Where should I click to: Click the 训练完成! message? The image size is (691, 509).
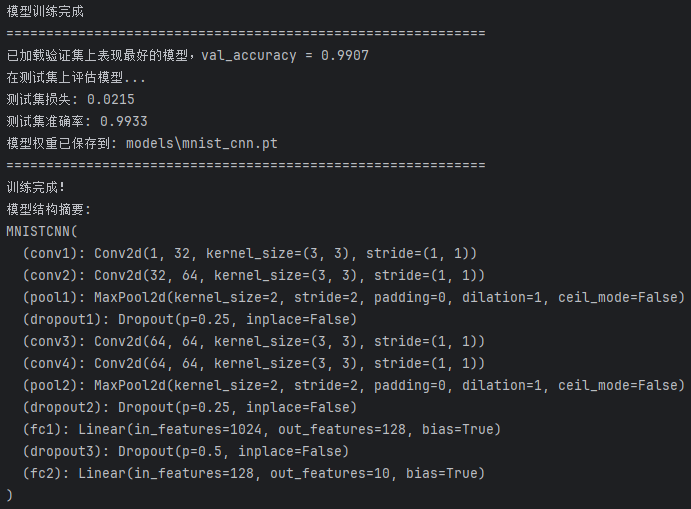tap(37, 187)
